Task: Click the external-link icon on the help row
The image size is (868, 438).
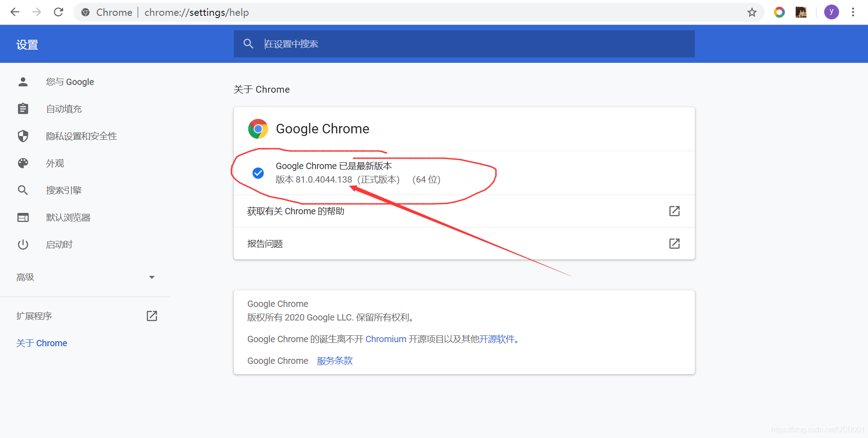Action: coord(675,211)
